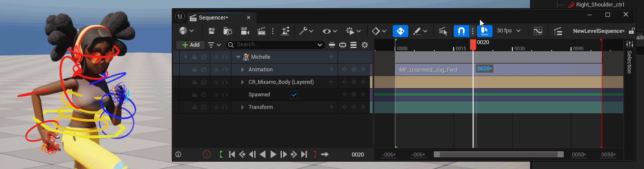The image size is (644, 169).
Task: Click the three-bar expand all view icon
Action: tap(354, 45)
